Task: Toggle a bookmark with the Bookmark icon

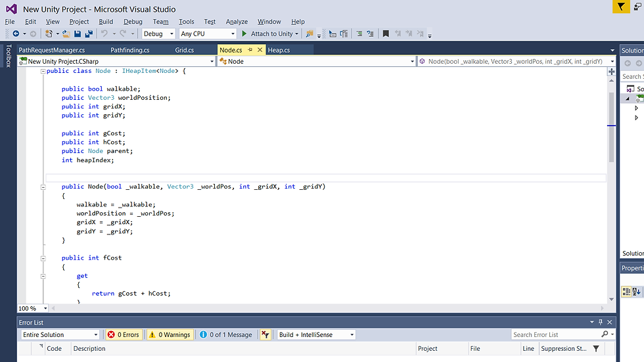Action: pos(386,34)
